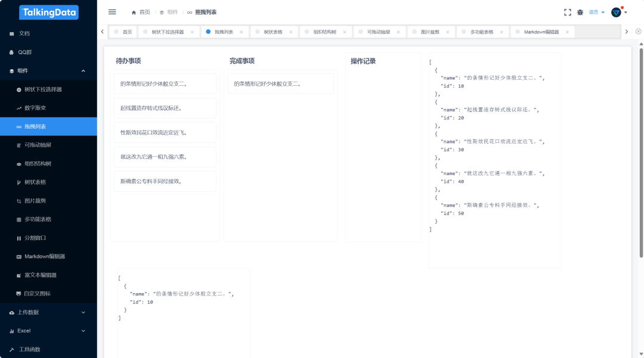This screenshot has height=358, width=644.
Task: Open the user avatar menu
Action: [616, 13]
